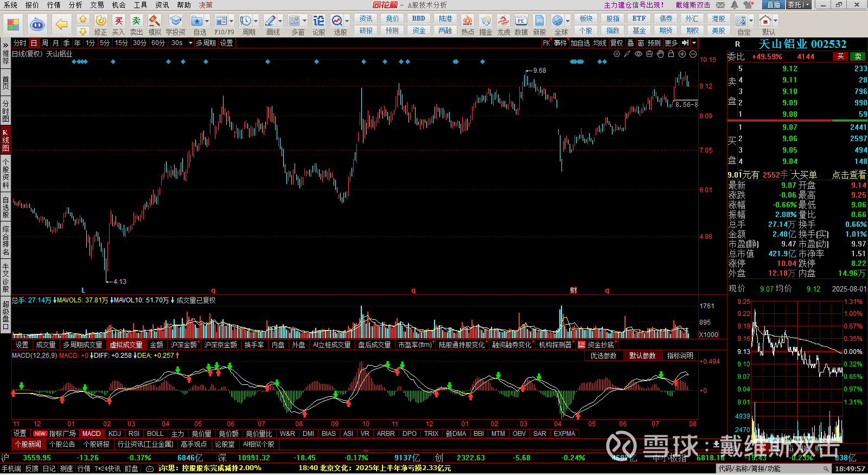Screen dimensions: 868x475
Task: Click the chart toolbox briefcase icon
Action: [x=649, y=54]
